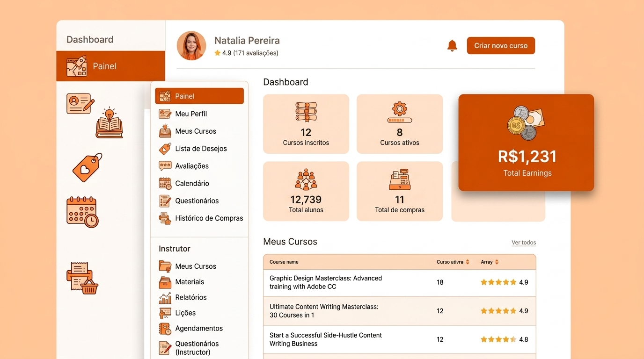Click the large heart price tag icon
Viewport: 644px width, 359px height.
pyautogui.click(x=88, y=167)
